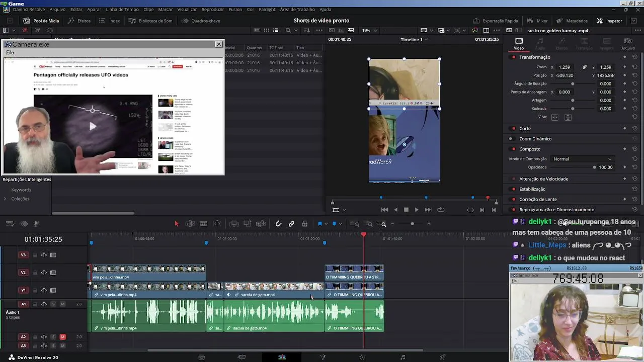Adjust the timeline zoom slider handle

(x=412, y=224)
